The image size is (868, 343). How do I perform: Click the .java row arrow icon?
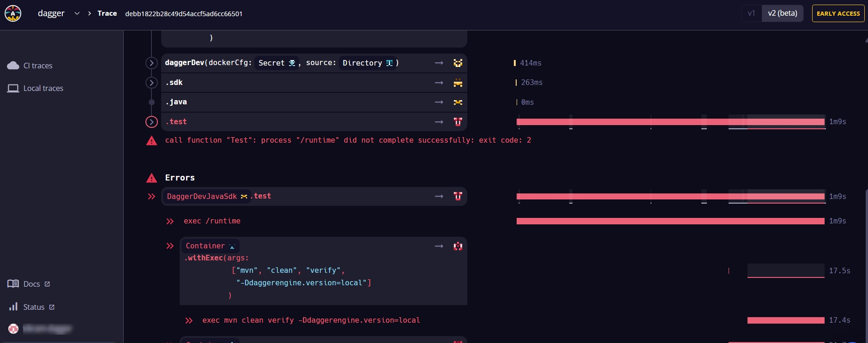click(x=439, y=102)
